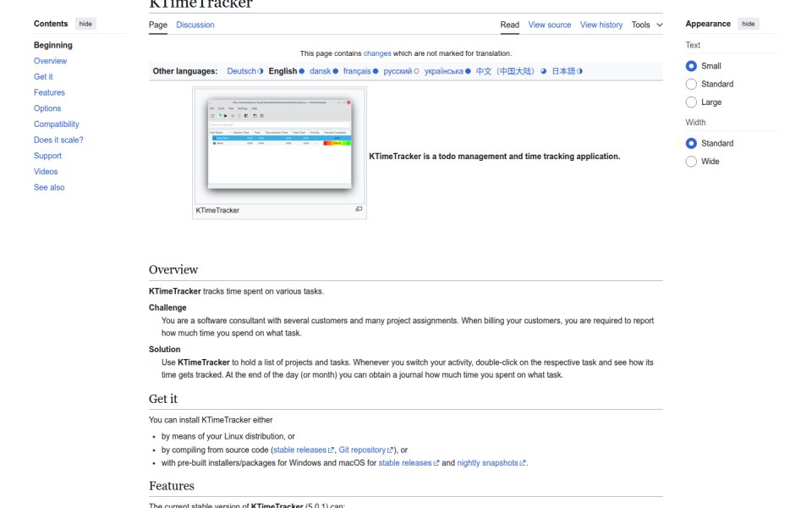Select the Standard width radio button
This screenshot has height=508, width=812.
691,143
